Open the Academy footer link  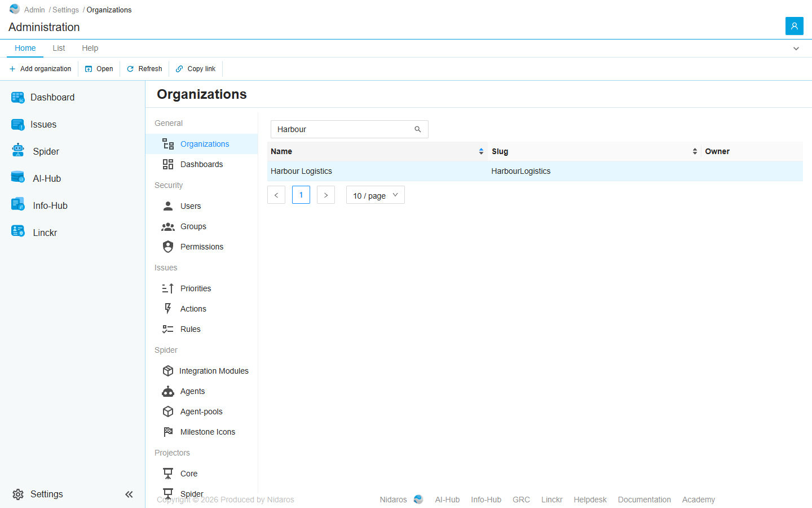pos(699,500)
